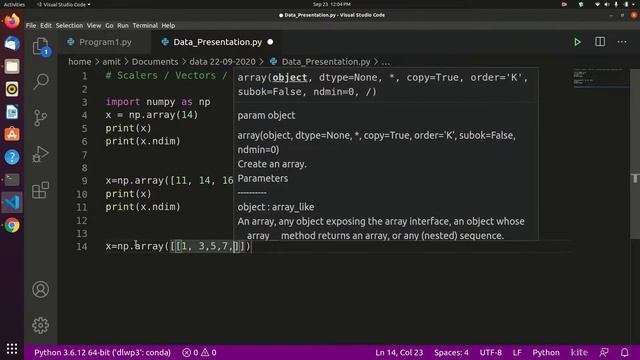Open More Actions ellipsis in editor
Screen dimensions: 640x360
(622, 42)
